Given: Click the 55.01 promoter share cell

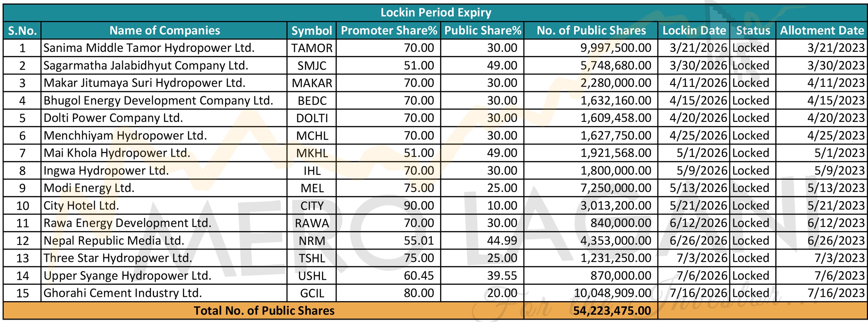Looking at the screenshot, I should click(419, 241).
